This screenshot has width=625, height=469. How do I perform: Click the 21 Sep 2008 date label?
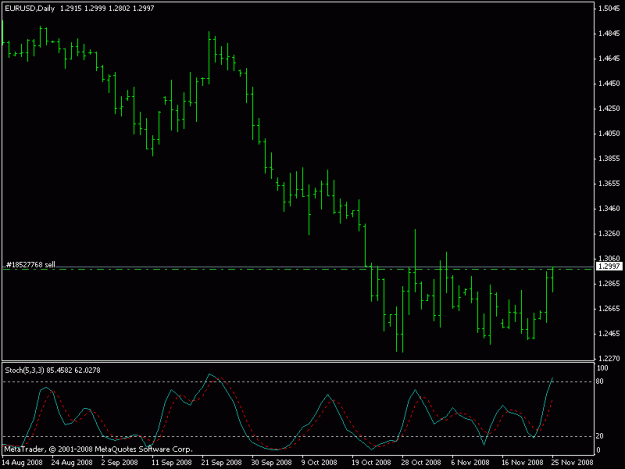pyautogui.click(x=221, y=463)
